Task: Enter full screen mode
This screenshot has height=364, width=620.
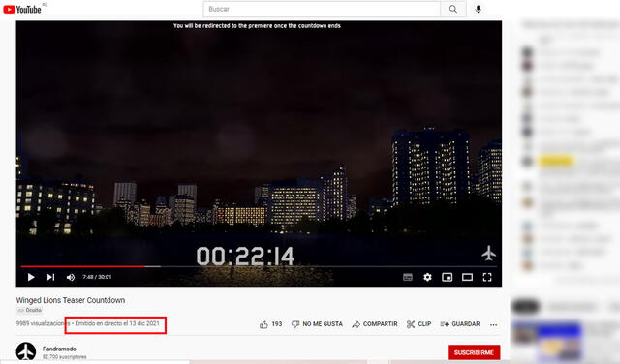Action: click(x=487, y=277)
